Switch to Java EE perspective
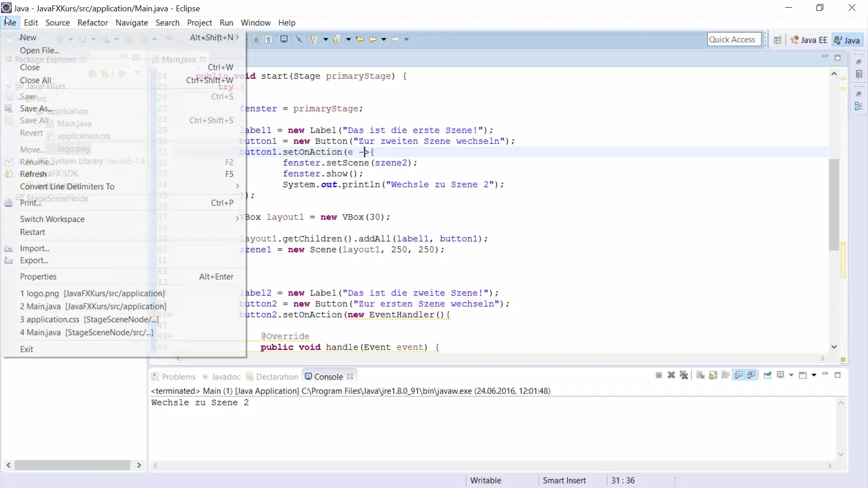This screenshot has height=488, width=868. [x=809, y=40]
